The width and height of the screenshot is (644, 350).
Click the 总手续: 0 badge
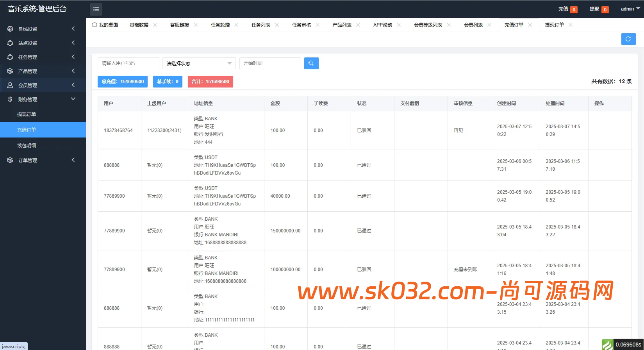(168, 82)
